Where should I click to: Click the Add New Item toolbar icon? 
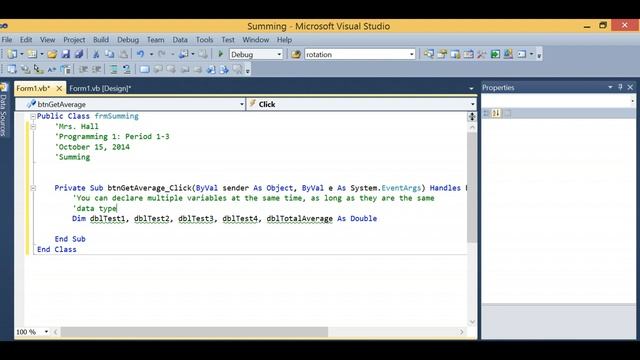click(x=32, y=54)
